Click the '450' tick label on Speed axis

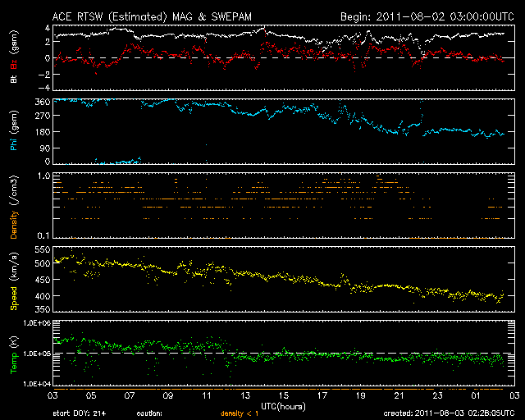43,280
